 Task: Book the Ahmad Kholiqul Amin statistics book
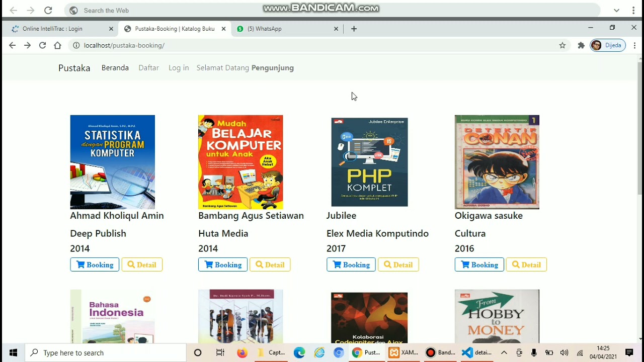(x=95, y=264)
